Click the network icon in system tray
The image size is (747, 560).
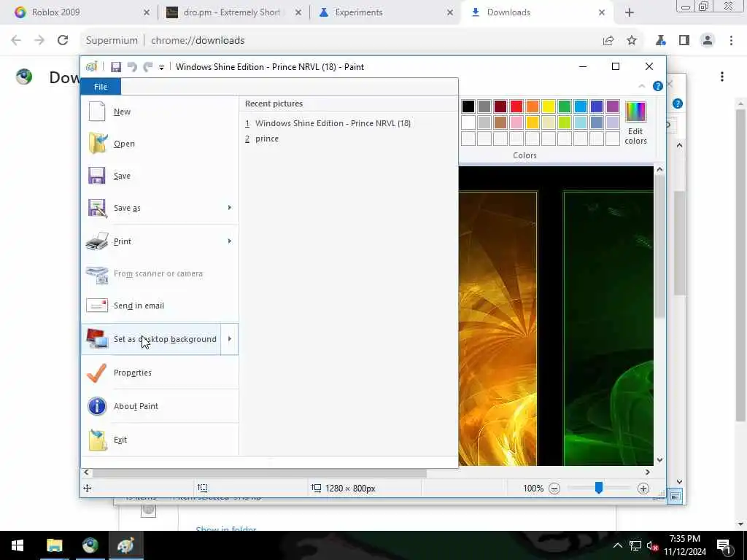(x=635, y=545)
